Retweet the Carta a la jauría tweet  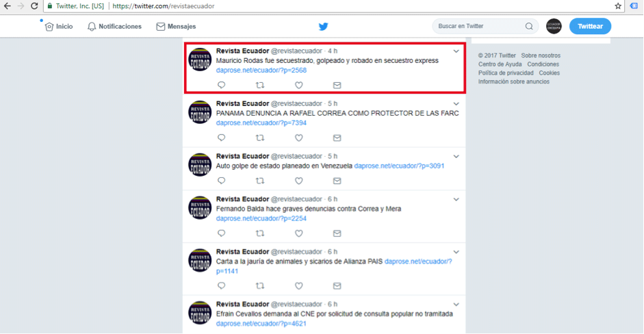[259, 286]
